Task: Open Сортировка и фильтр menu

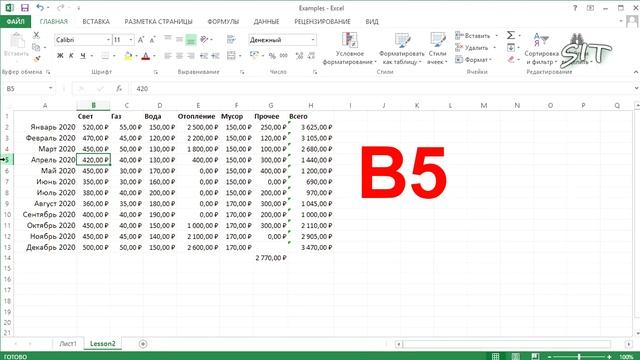Action: [542, 48]
